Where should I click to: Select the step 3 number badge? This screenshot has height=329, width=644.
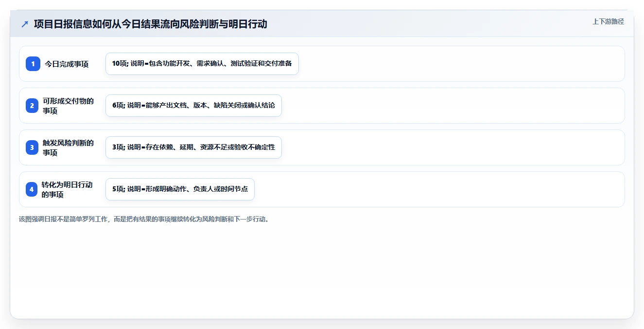tap(33, 147)
